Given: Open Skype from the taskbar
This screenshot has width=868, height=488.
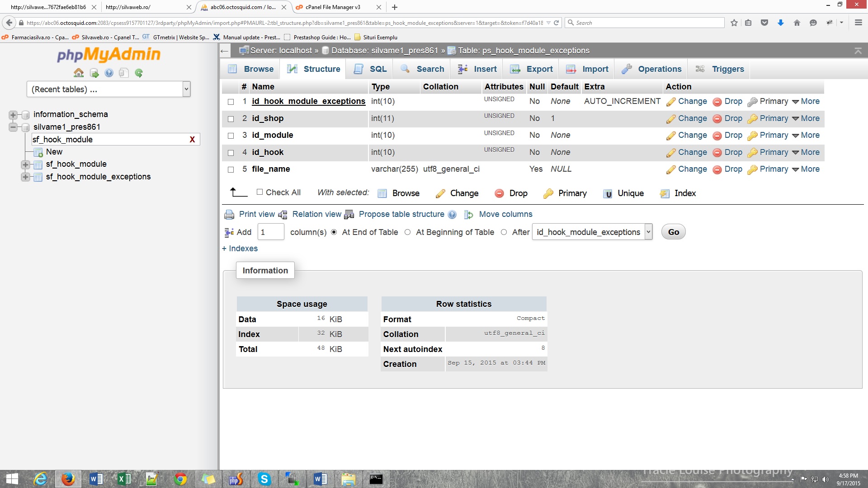Looking at the screenshot, I should pos(264,479).
